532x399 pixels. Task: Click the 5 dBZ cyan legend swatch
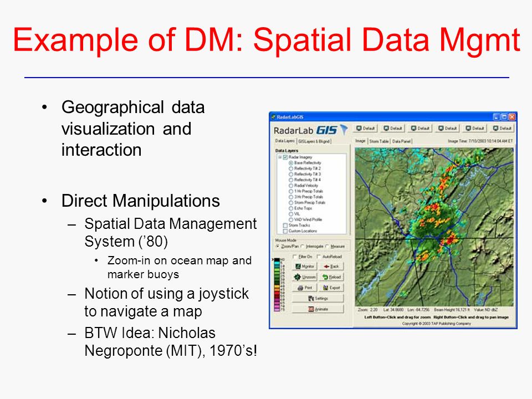[277, 263]
